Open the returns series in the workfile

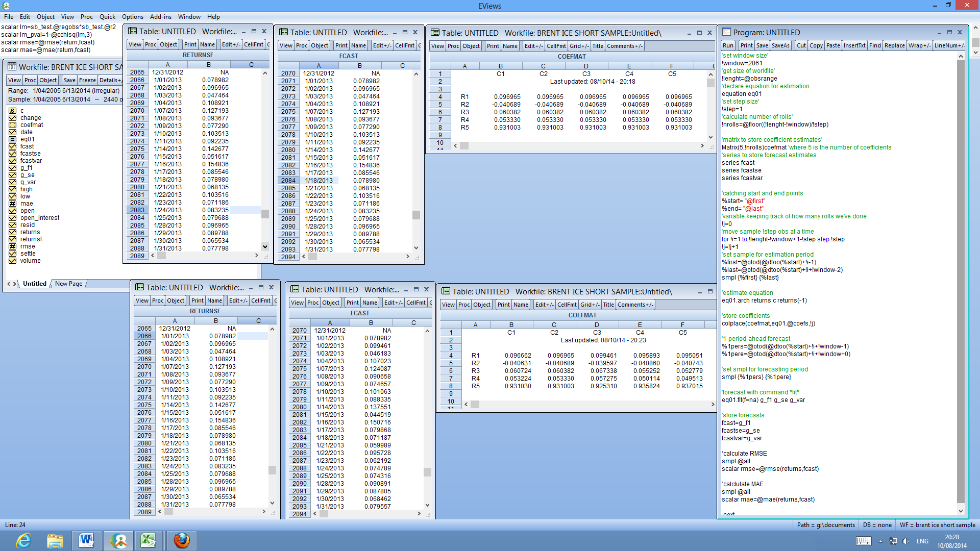[30, 232]
